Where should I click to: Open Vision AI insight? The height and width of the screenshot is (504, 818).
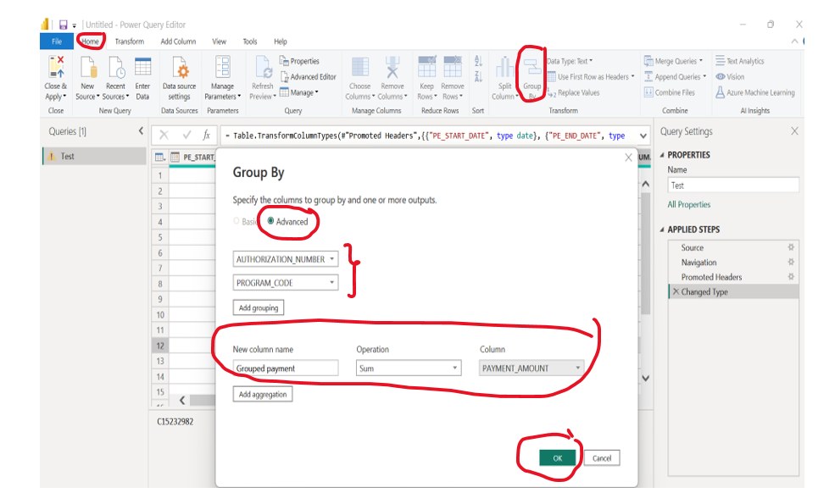click(730, 76)
